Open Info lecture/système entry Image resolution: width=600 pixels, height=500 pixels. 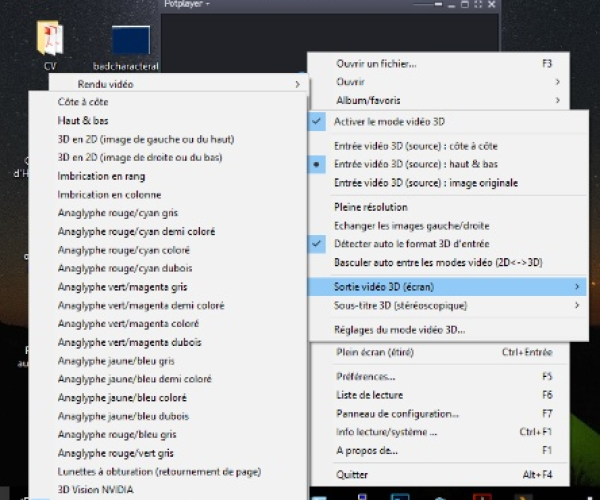pos(439,432)
